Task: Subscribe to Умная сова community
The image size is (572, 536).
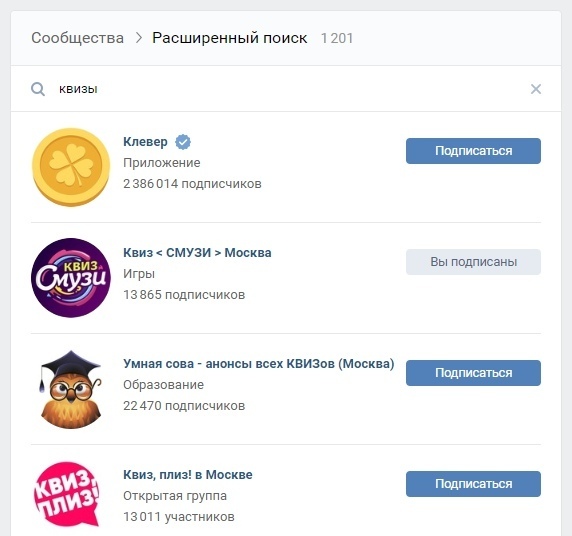Action: pyautogui.click(x=473, y=373)
